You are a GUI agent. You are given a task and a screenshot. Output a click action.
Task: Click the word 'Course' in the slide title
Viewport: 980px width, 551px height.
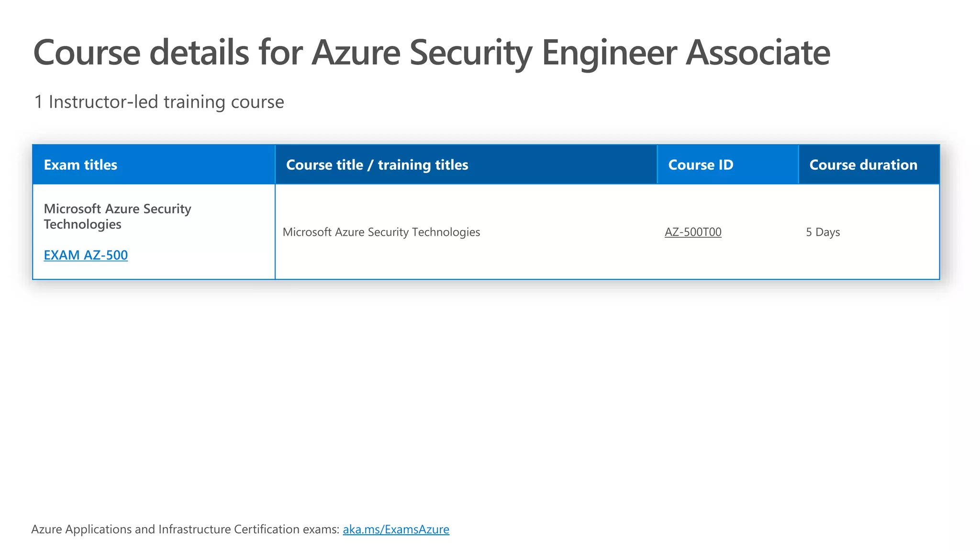87,53
